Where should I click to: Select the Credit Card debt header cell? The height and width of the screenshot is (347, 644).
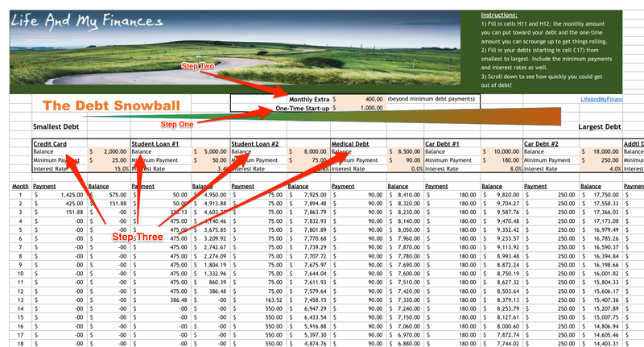point(50,144)
